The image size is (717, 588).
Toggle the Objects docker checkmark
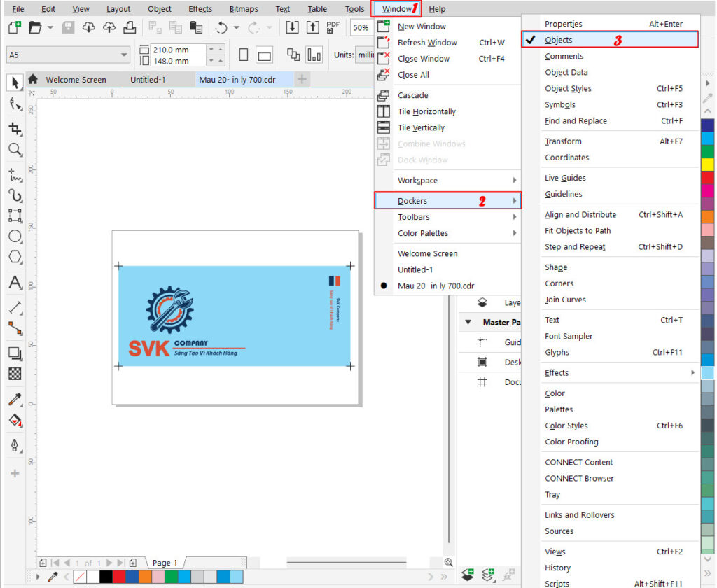[560, 39]
